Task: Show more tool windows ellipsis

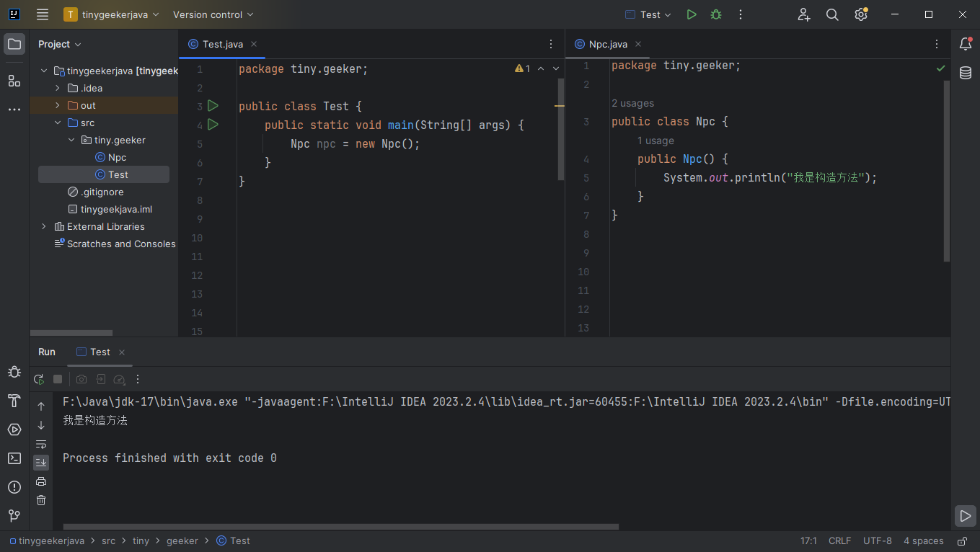Action: (x=14, y=110)
